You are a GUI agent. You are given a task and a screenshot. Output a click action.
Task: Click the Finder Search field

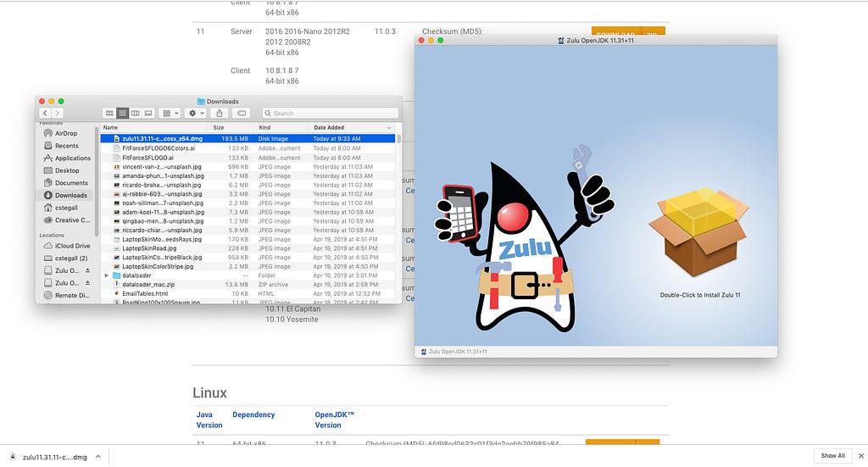tap(326, 113)
